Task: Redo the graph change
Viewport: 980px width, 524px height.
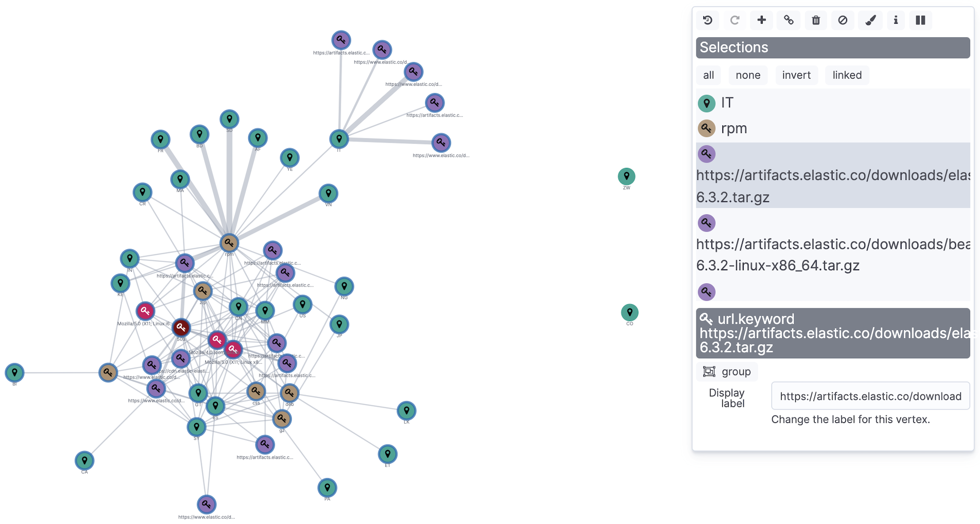Action: coord(735,20)
